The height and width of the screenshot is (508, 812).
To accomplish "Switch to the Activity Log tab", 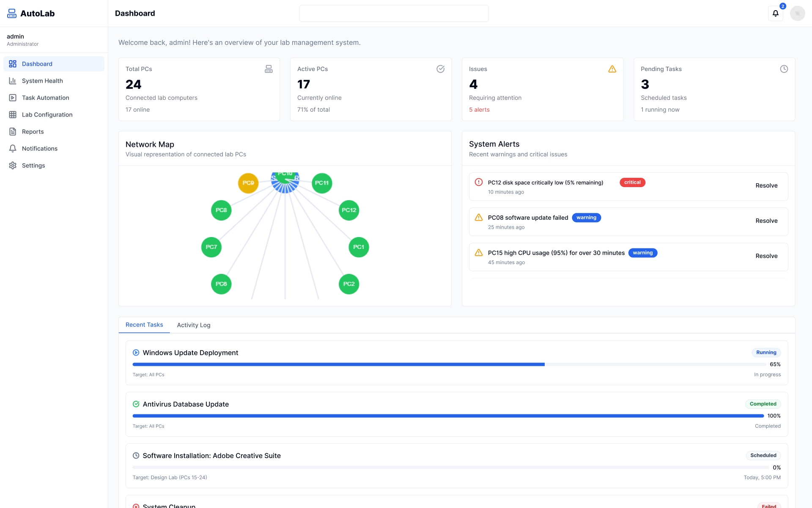I will tap(194, 325).
